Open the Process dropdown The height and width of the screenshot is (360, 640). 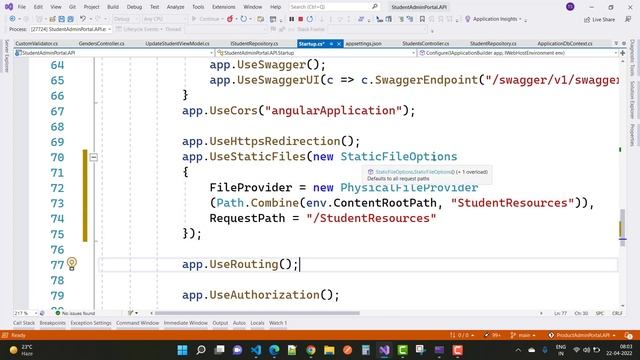[71, 29]
